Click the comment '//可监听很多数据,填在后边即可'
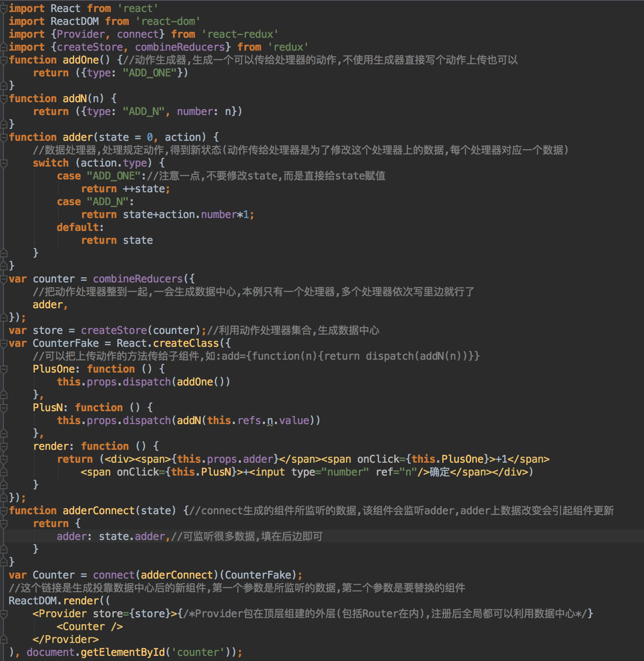This screenshot has height=661, width=644. click(x=247, y=537)
